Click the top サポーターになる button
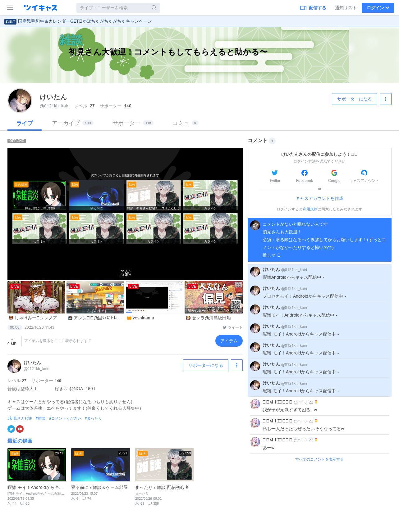Image resolution: width=399 pixels, height=532 pixels. 355,99
